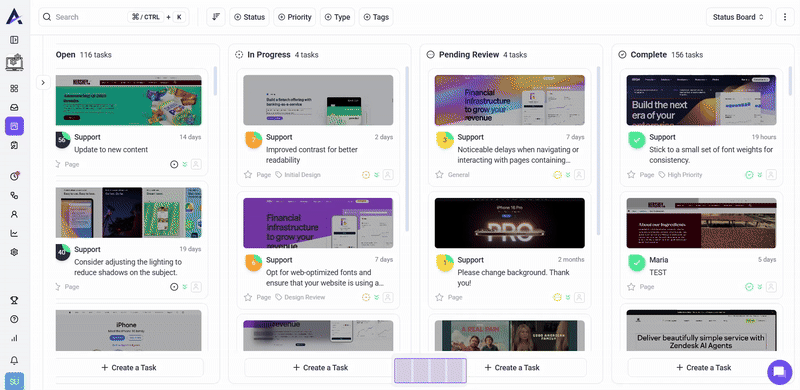
Task: Add a Tags filter
Action: (x=376, y=17)
